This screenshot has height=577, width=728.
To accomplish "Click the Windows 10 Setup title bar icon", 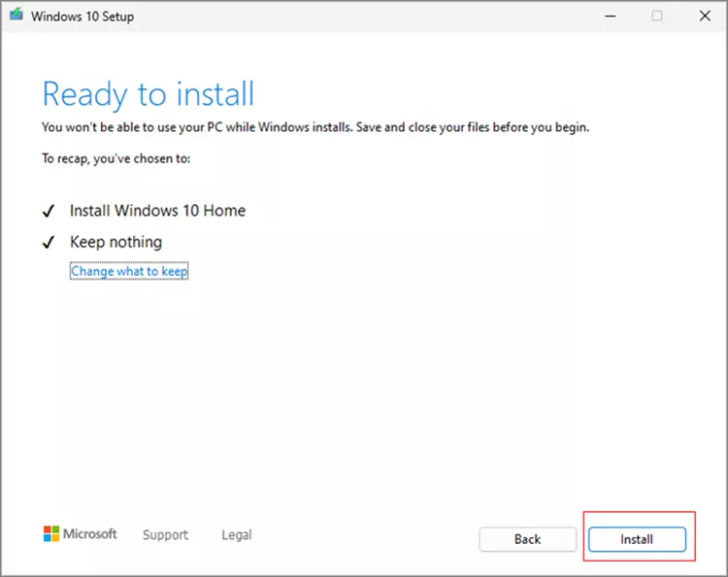I will (17, 15).
